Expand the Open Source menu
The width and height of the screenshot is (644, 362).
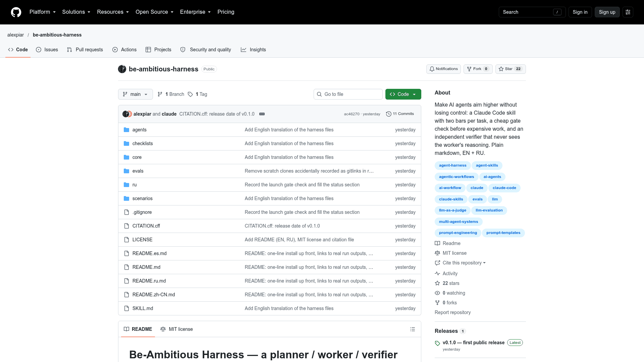click(155, 12)
